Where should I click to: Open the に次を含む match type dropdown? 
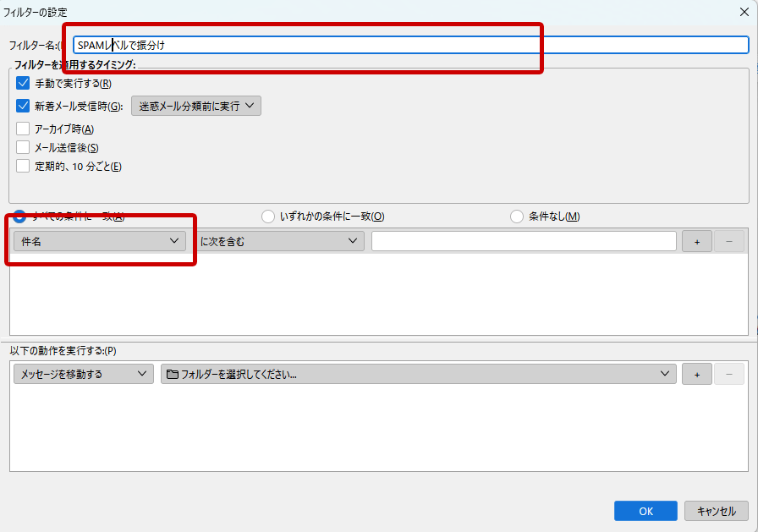pos(279,240)
